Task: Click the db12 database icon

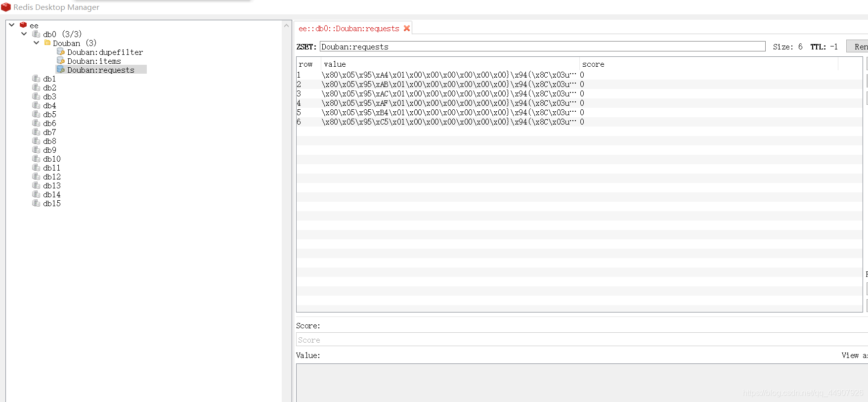Action: click(36, 176)
